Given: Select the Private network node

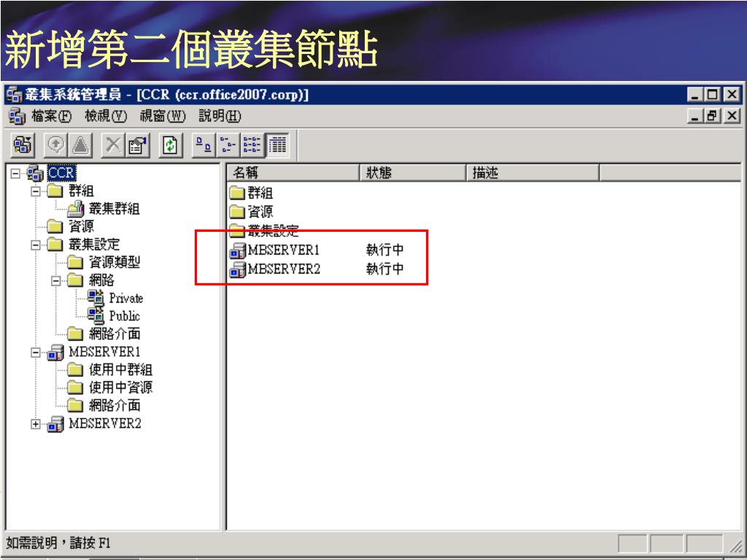Looking at the screenshot, I should pyautogui.click(x=125, y=298).
